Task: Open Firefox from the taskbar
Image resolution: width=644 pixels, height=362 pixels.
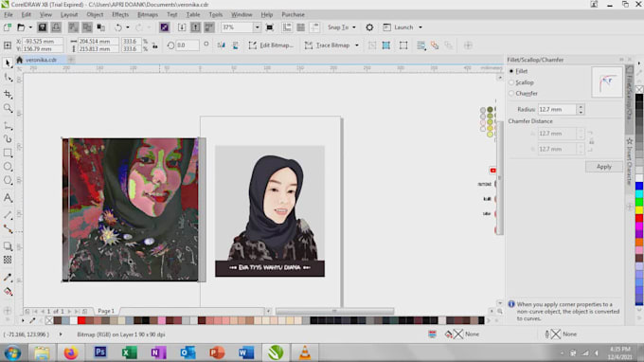Action: coord(71,353)
